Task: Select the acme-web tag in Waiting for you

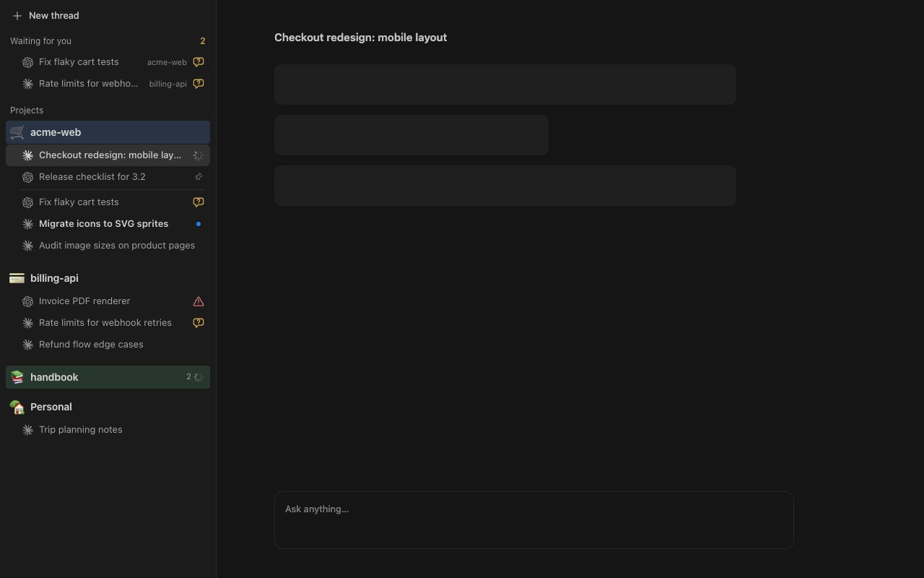Action: click(167, 62)
